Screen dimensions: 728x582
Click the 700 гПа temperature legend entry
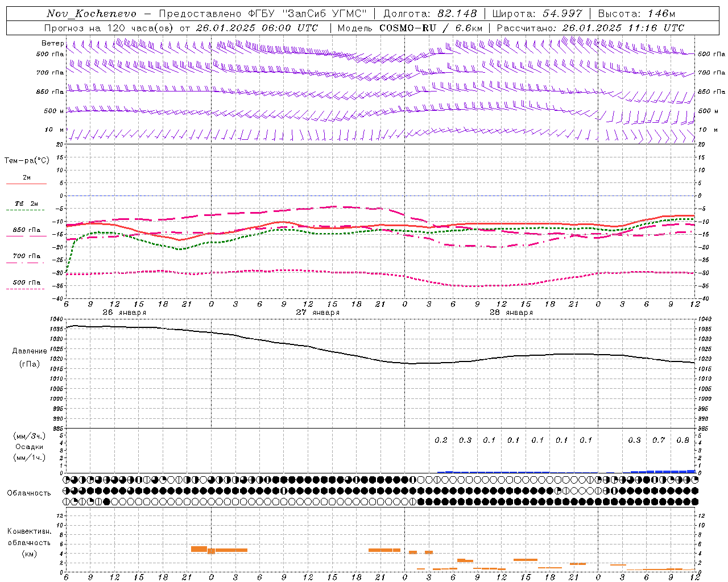coord(27,256)
